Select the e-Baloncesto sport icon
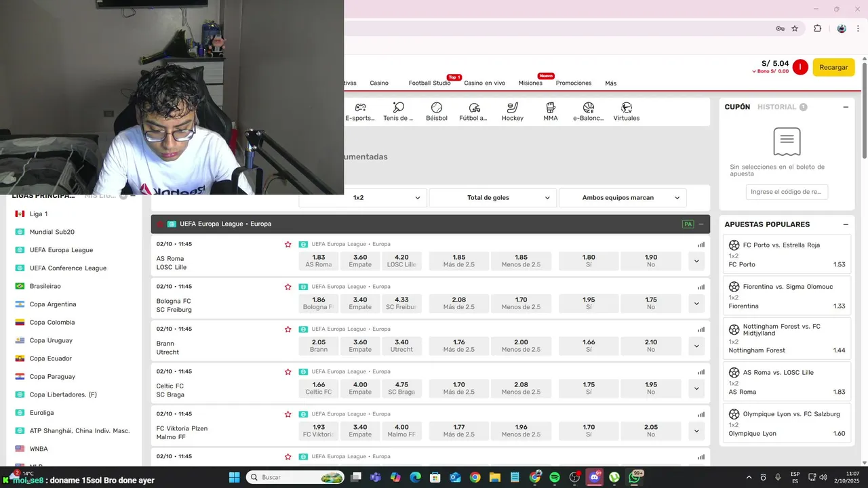 point(588,111)
